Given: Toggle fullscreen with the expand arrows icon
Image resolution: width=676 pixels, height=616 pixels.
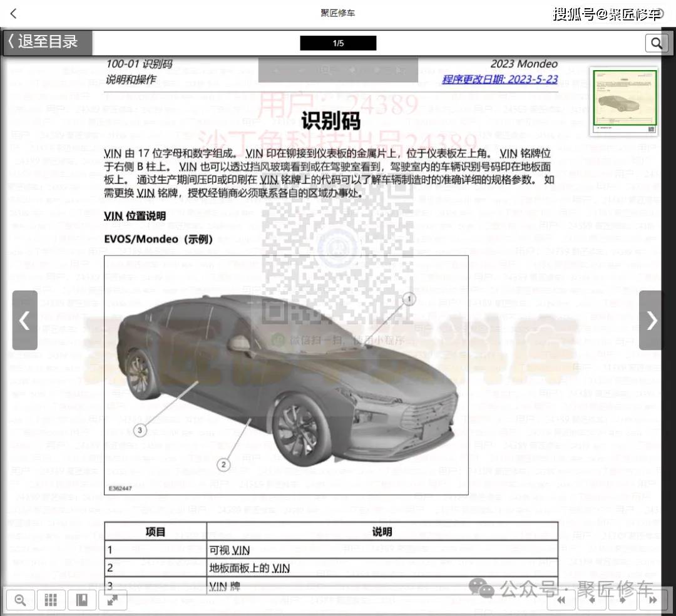Looking at the screenshot, I should [x=113, y=600].
